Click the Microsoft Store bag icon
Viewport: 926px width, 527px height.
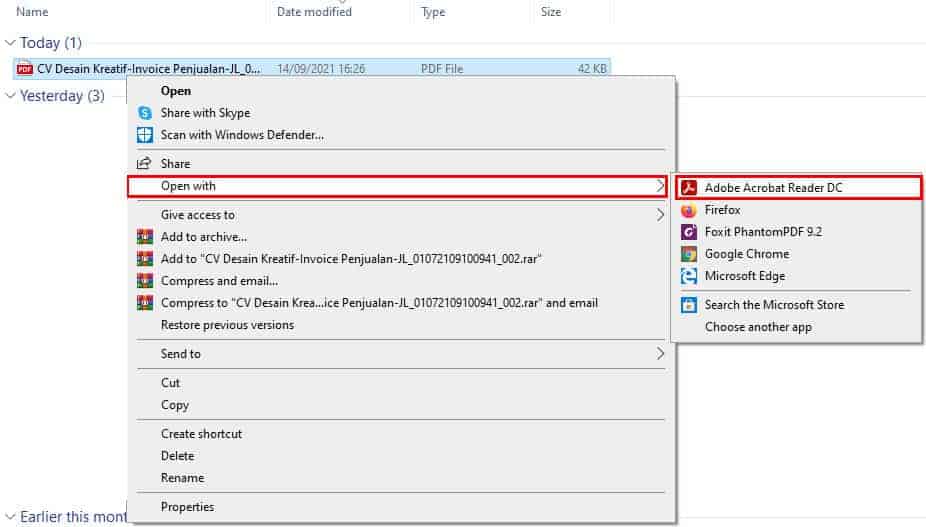tap(689, 305)
